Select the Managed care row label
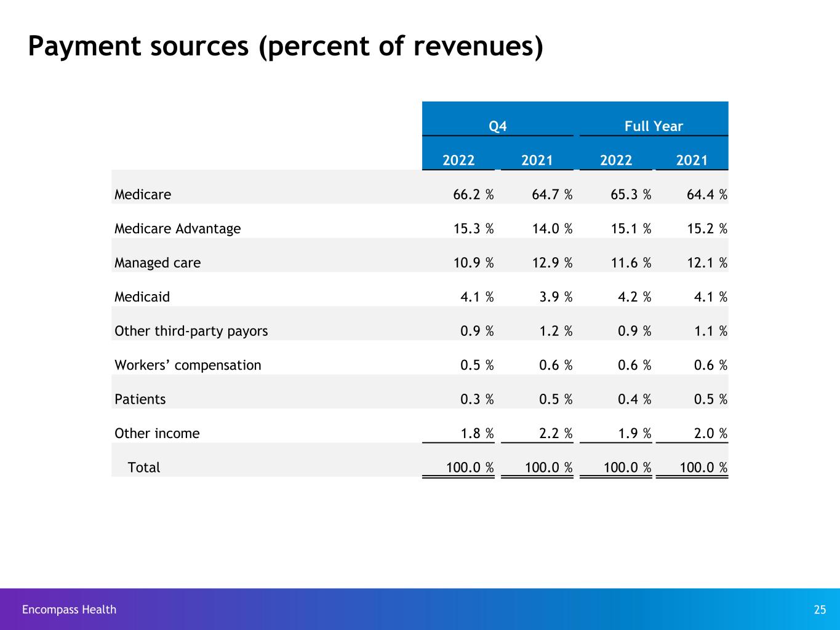The image size is (840, 630). pyautogui.click(x=158, y=263)
